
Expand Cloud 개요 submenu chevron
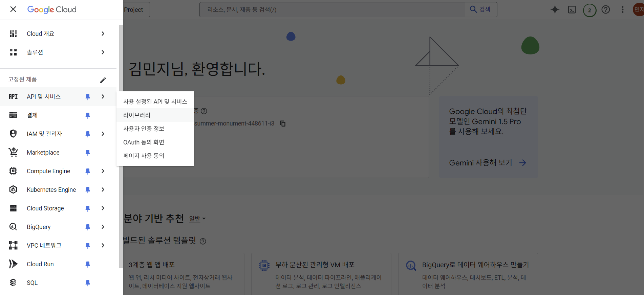(x=103, y=33)
